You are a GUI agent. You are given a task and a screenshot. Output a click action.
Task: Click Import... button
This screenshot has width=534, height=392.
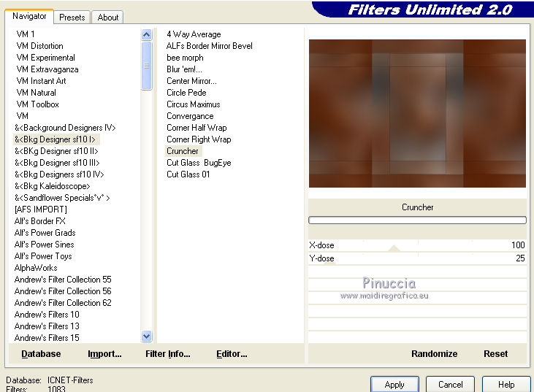(x=104, y=354)
